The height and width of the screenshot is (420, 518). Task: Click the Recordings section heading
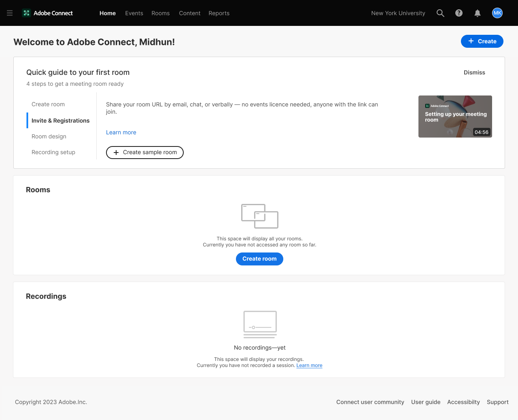[x=46, y=296]
